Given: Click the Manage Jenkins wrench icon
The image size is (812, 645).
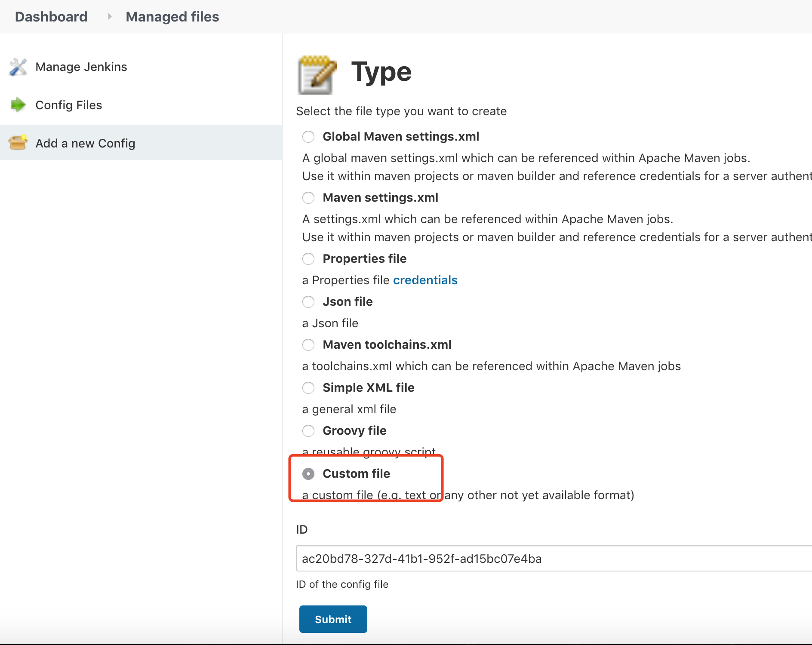Looking at the screenshot, I should pos(18,67).
